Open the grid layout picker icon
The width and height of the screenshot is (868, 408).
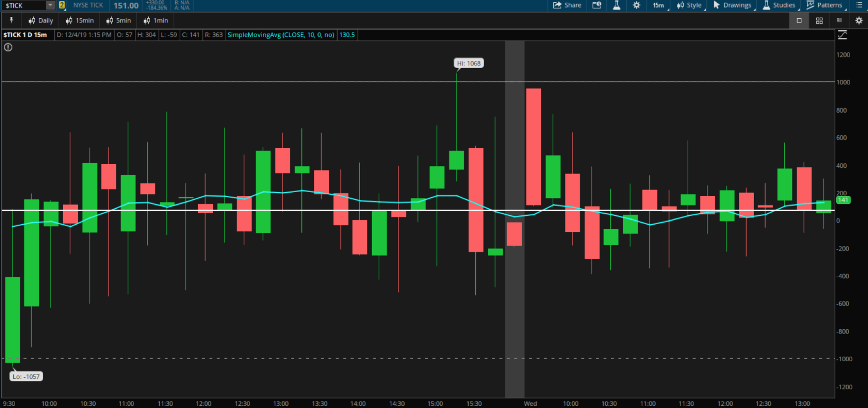[819, 20]
